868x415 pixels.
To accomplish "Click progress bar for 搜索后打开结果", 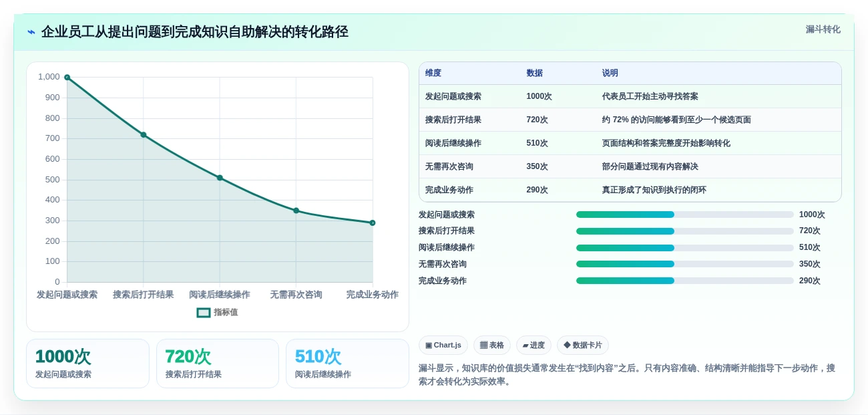I will point(685,231).
